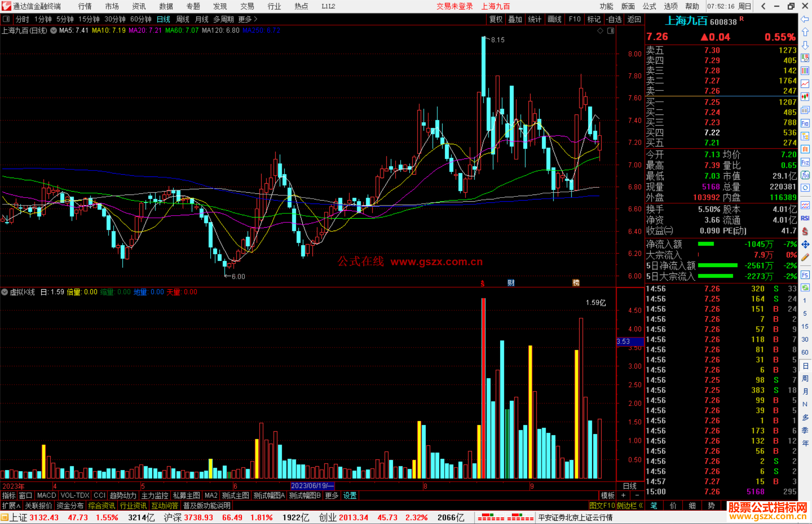The width and height of the screenshot is (812, 524).
Task: Click the 设置 indicator settings link
Action: point(350,495)
